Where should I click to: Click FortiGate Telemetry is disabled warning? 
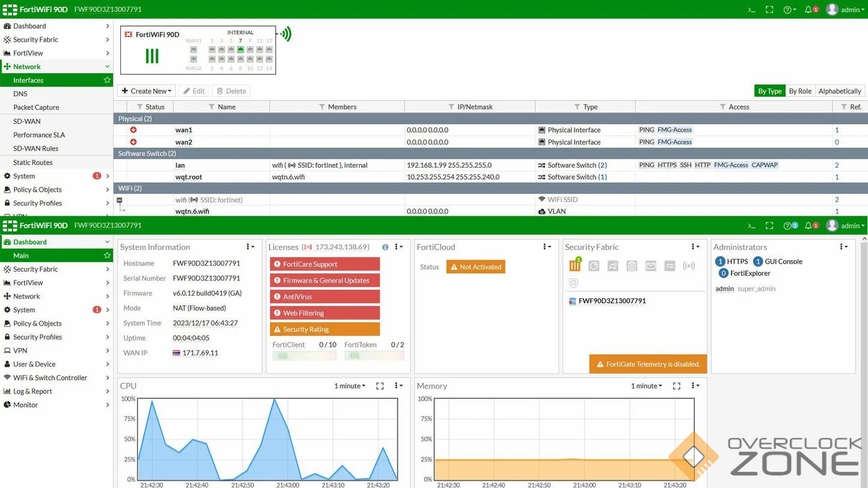[648, 364]
